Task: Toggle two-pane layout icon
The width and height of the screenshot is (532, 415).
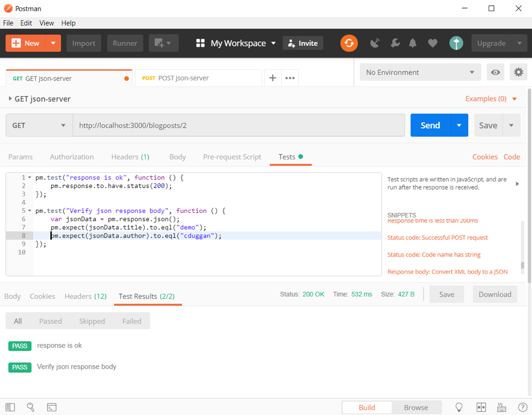Action: point(481,407)
